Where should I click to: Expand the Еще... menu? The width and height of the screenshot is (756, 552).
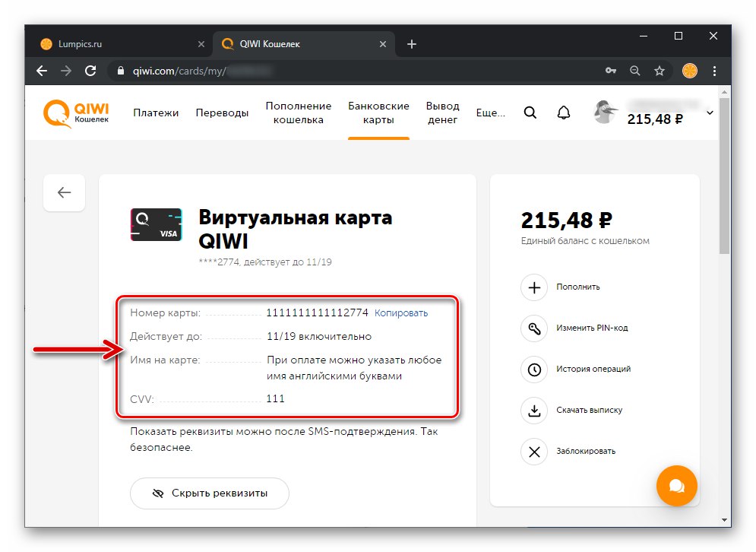(490, 113)
